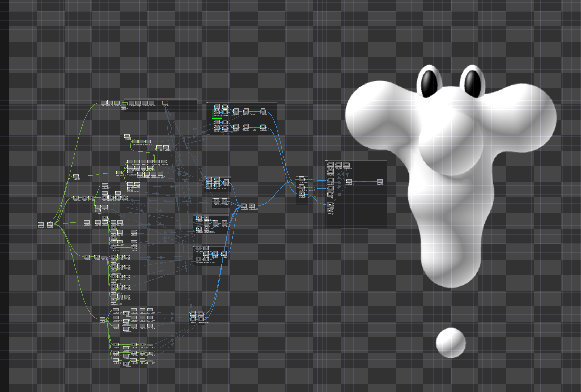This screenshot has height=392, width=581.
Task: Click the transform15 node
Action: pyautogui.click(x=246, y=127)
